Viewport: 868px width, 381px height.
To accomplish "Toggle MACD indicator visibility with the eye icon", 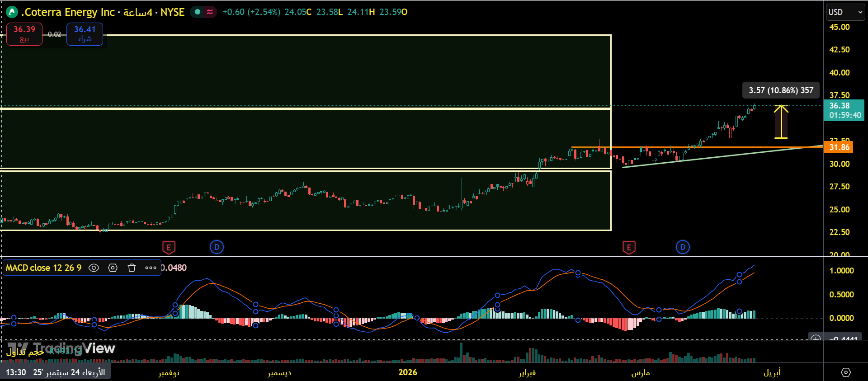I will tap(94, 268).
